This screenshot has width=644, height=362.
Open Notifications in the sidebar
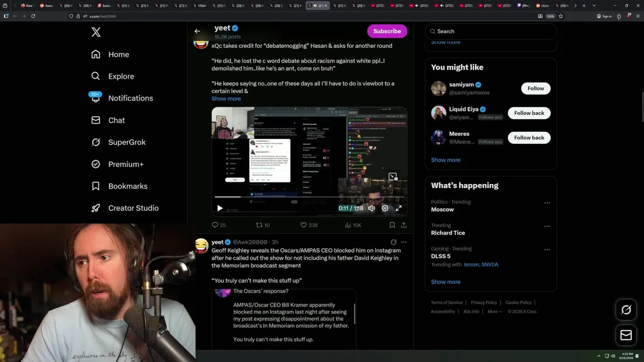[x=121, y=98]
